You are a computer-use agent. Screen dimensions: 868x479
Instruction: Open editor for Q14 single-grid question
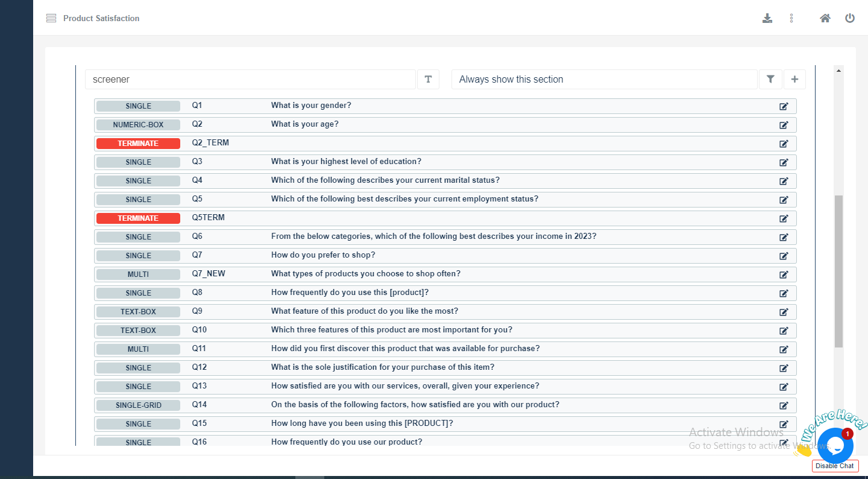(784, 405)
